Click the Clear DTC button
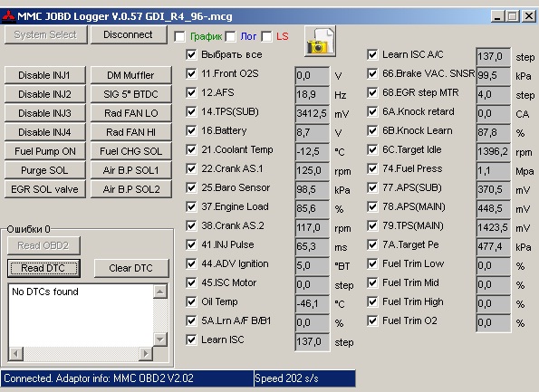 point(131,268)
